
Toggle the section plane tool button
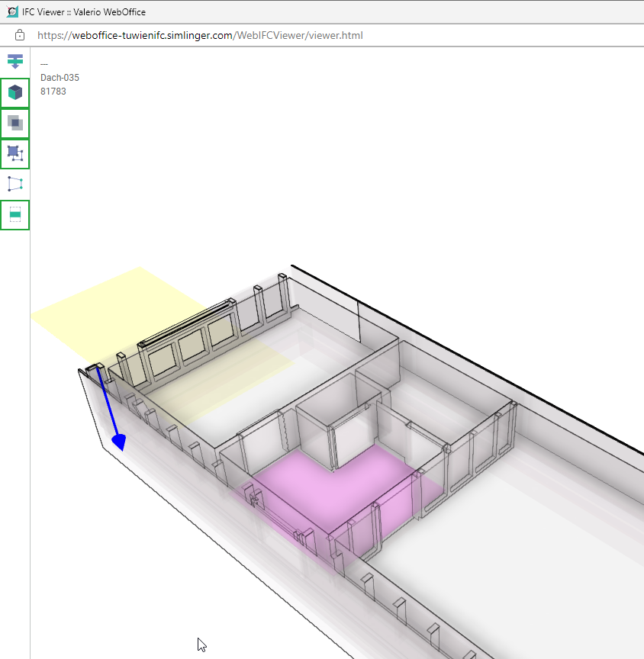tap(15, 215)
